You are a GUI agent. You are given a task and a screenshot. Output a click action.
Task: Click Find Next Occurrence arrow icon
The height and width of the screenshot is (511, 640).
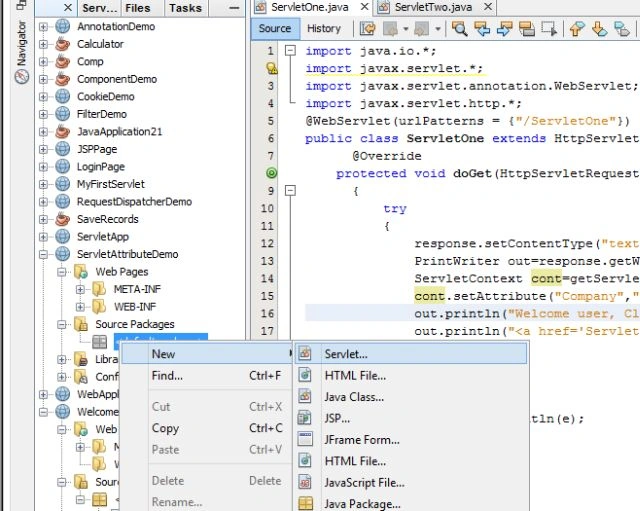point(504,29)
